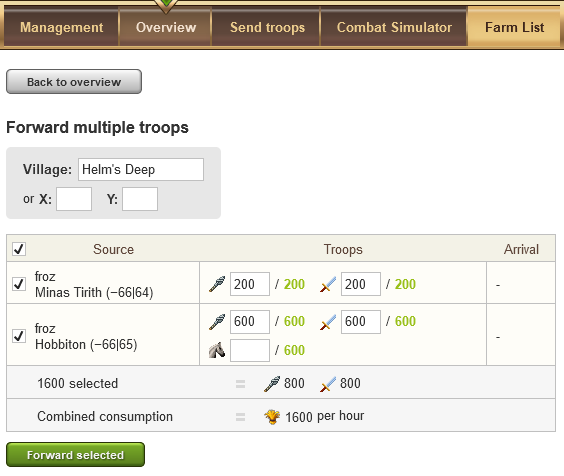Focus the X coordinate input field
The width and height of the screenshot is (564, 476).
tap(74, 199)
